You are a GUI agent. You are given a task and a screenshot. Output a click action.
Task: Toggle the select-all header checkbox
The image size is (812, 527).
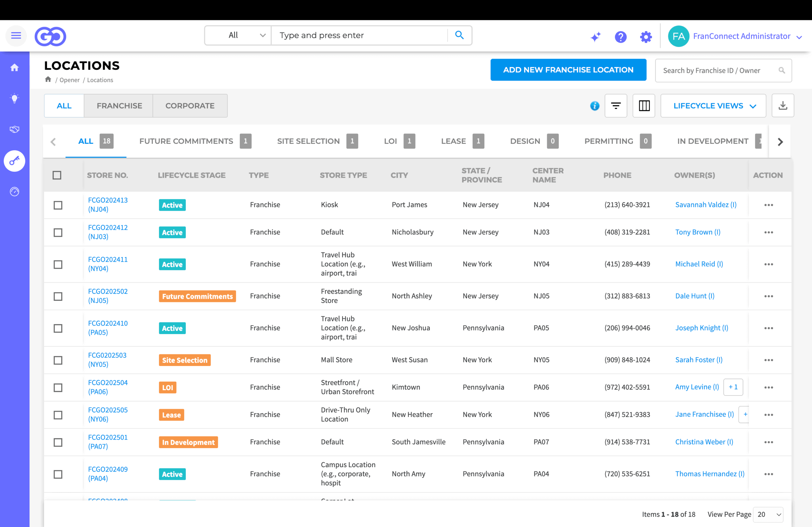pos(57,175)
